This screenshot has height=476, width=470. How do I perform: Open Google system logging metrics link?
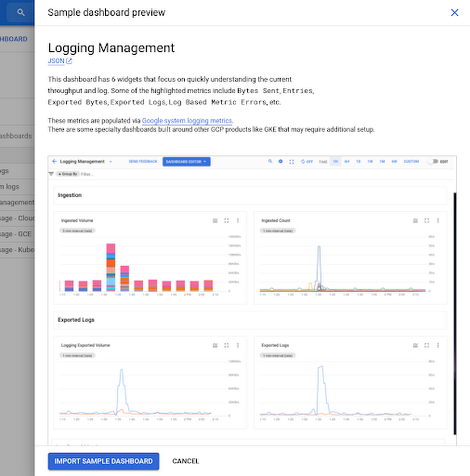[x=187, y=121]
